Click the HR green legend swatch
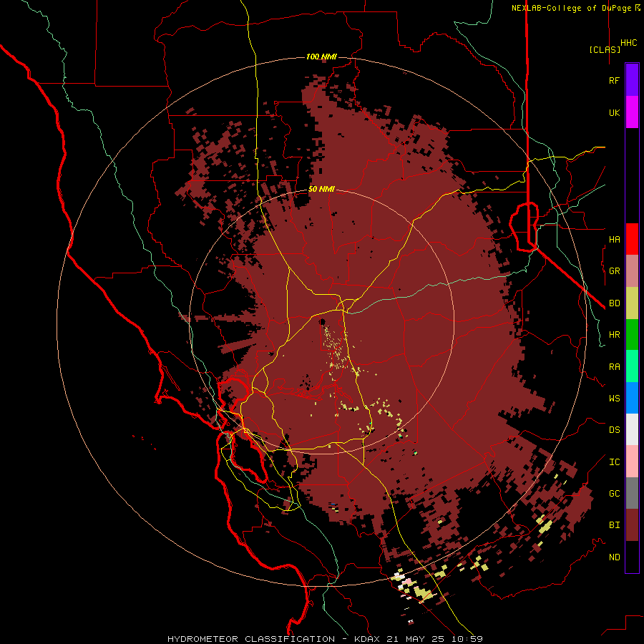The image size is (644, 644). (x=632, y=335)
